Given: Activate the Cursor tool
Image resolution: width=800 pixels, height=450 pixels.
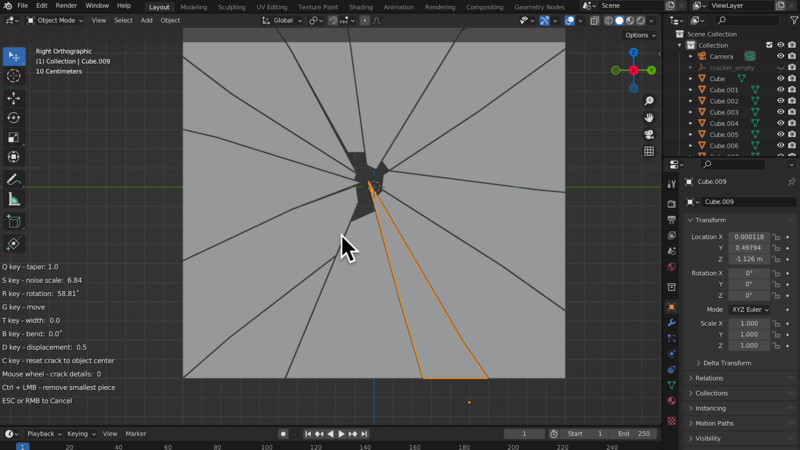Looking at the screenshot, I should tap(14, 76).
